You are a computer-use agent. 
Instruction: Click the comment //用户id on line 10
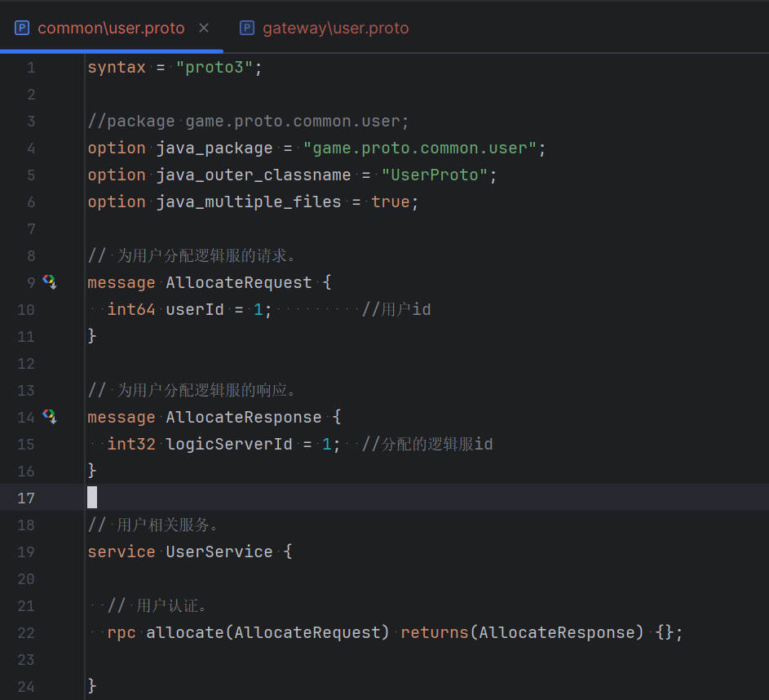[x=396, y=309]
